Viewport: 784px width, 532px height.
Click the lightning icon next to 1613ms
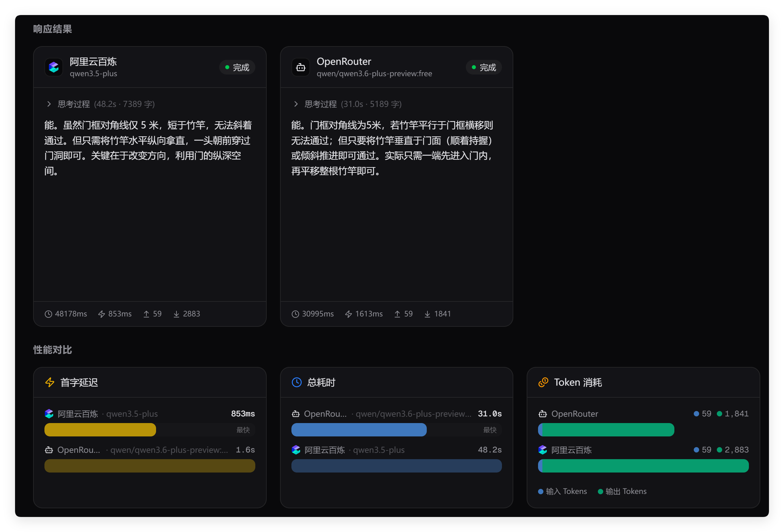pyautogui.click(x=349, y=314)
